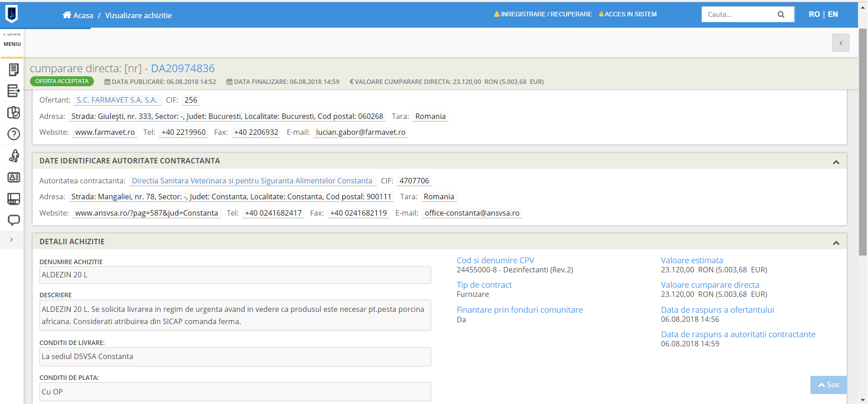Click the email lucian.gabor@farmavet.ro

click(361, 133)
